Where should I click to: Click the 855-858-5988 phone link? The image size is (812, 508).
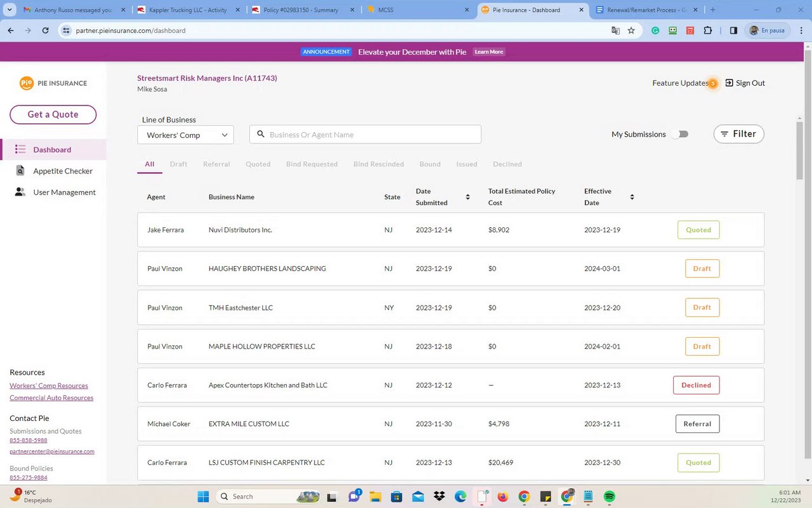tap(29, 440)
